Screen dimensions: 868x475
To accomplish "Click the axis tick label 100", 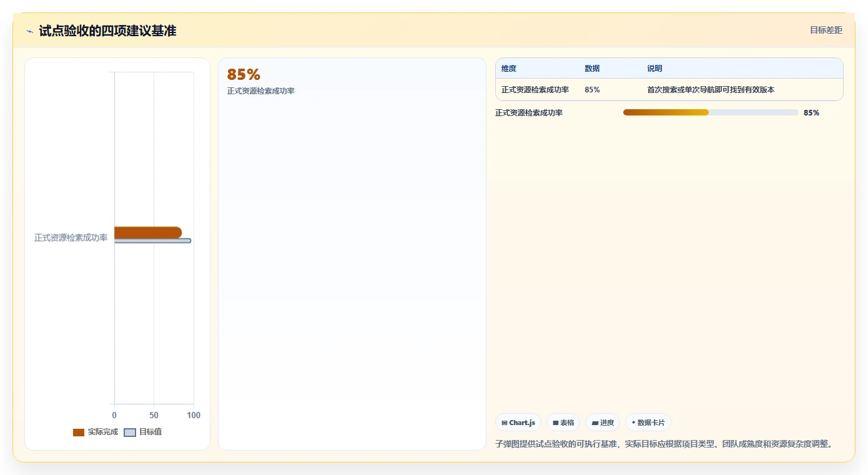I will pyautogui.click(x=194, y=415).
